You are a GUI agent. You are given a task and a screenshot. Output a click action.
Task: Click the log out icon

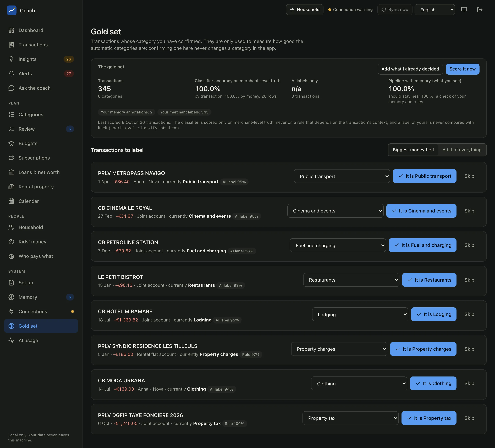[480, 10]
